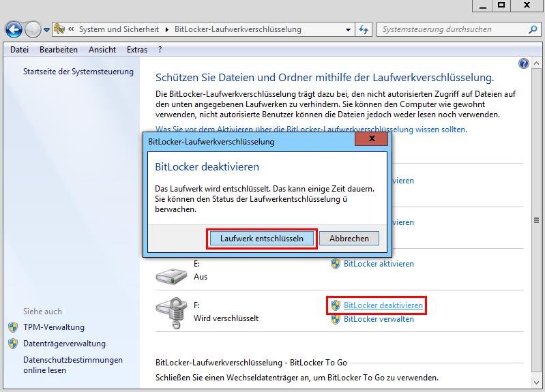Screen dimensions: 545x392
Task: Click the scrollbar up arrow
Action: coord(536,63)
